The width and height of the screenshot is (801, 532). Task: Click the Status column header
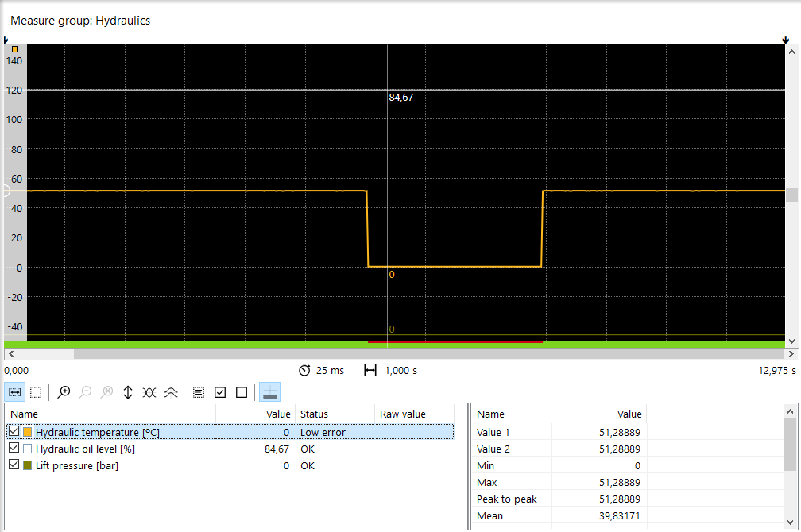coord(335,414)
